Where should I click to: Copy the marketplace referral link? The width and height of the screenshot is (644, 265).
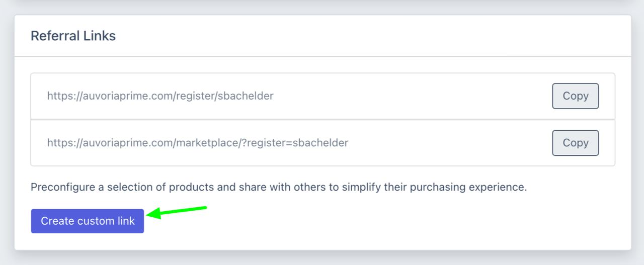pos(576,143)
